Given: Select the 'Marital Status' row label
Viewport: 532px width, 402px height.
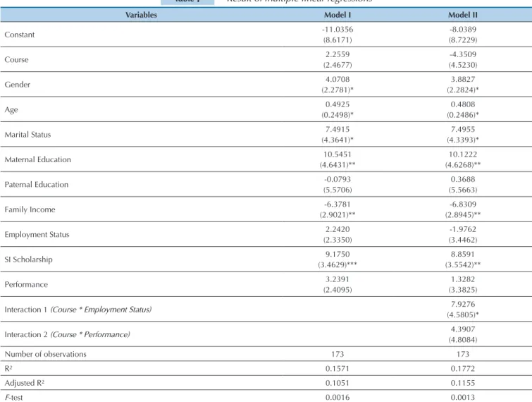Looking at the screenshot, I should pos(27,135).
